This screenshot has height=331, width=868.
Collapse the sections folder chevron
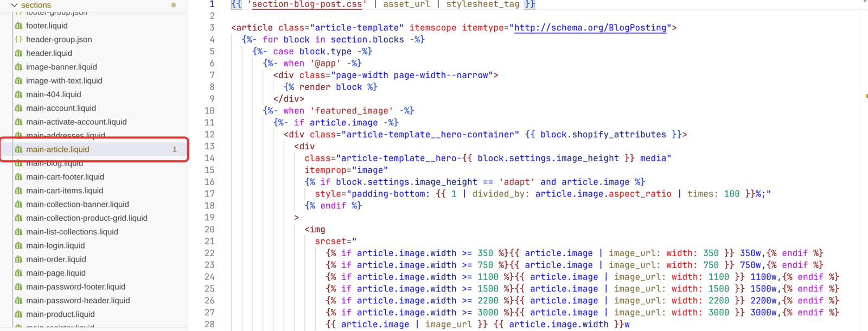(x=14, y=5)
